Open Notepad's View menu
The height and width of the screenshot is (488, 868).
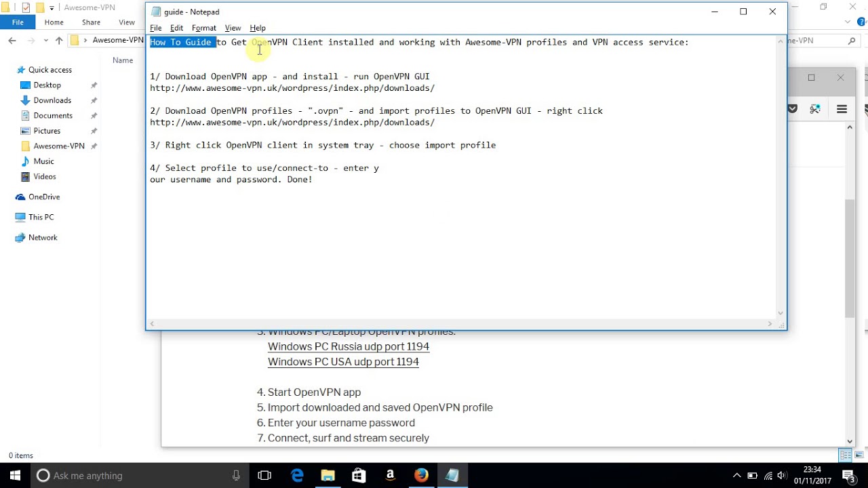pos(233,28)
